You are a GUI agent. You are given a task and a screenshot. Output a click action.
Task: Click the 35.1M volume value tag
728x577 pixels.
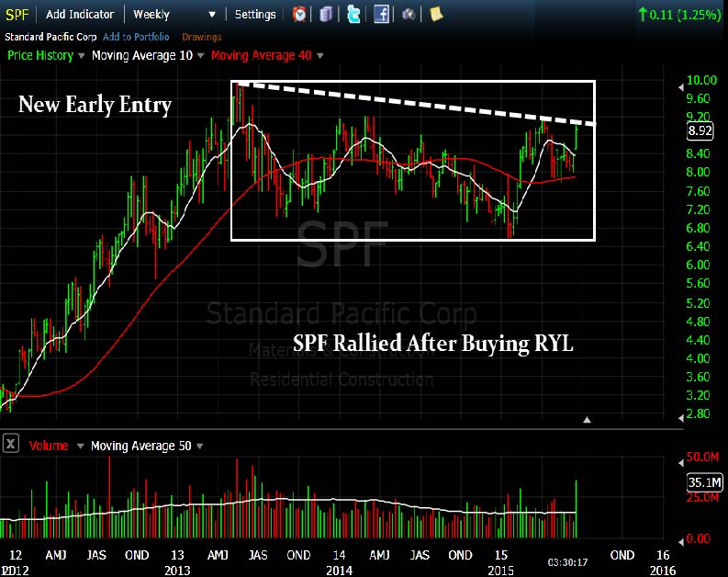(x=705, y=482)
